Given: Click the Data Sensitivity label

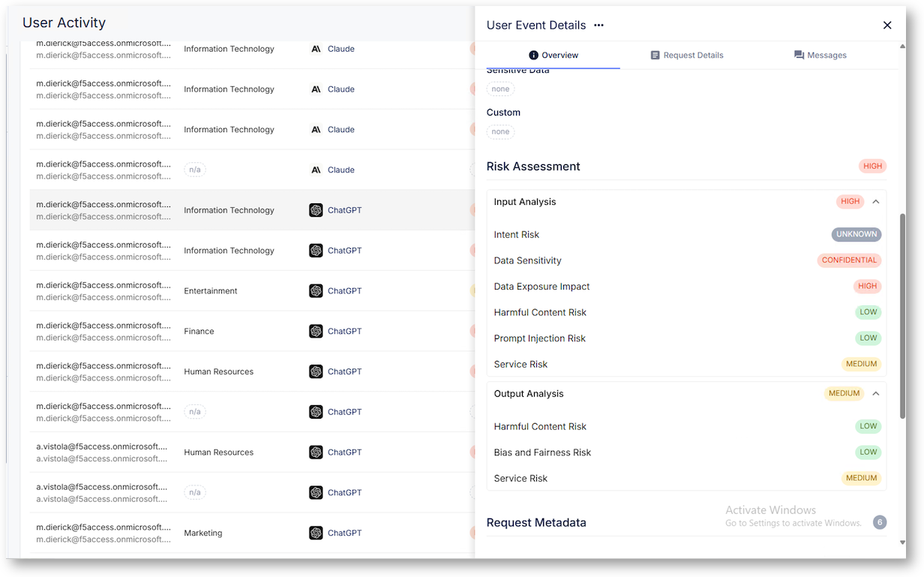Looking at the screenshot, I should [528, 261].
